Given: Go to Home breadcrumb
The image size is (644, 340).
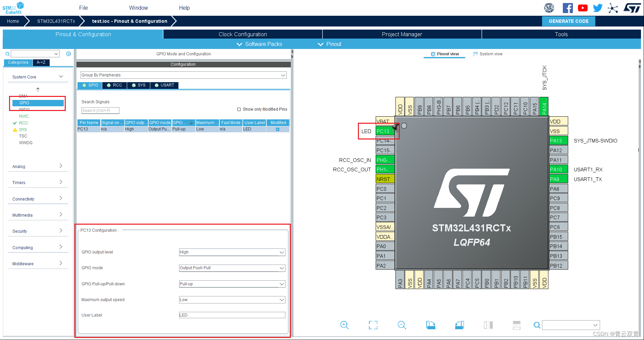Looking at the screenshot, I should 13,21.
